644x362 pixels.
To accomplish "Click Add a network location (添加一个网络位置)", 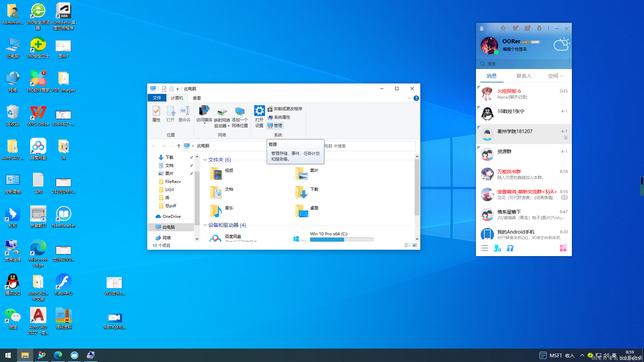I will pos(240,117).
